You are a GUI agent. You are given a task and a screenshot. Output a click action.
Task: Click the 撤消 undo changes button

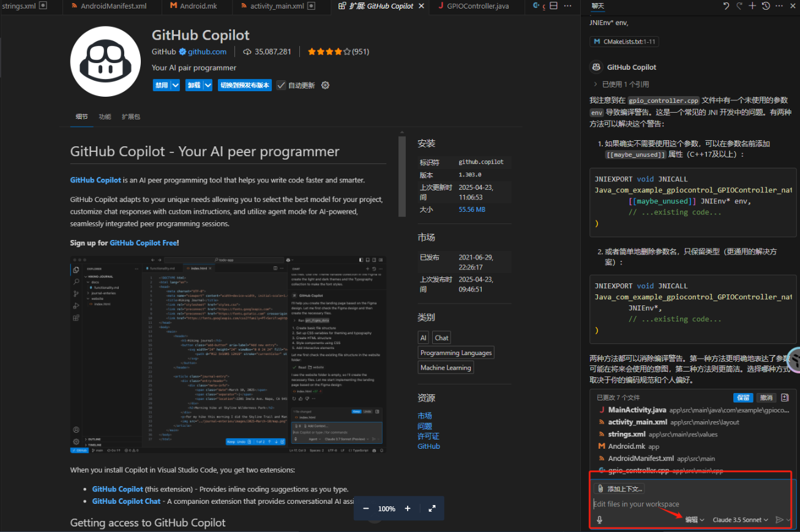click(x=766, y=397)
